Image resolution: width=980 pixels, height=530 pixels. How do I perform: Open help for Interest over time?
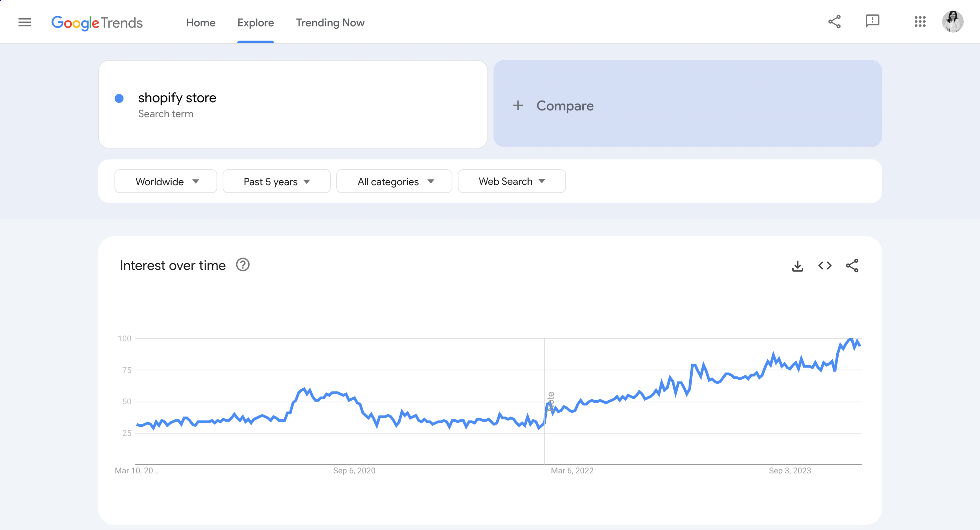pos(243,265)
